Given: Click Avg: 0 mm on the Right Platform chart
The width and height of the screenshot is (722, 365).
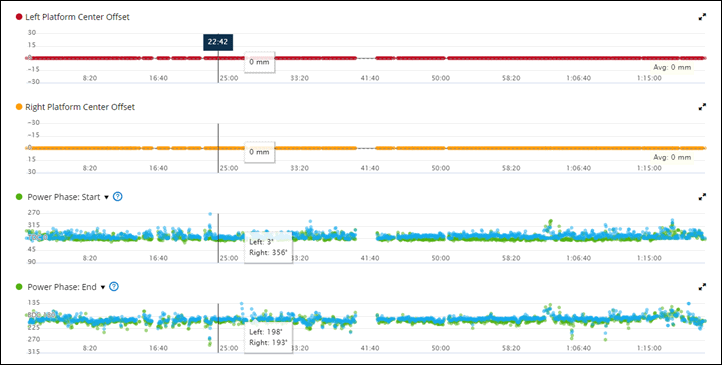Looking at the screenshot, I should [672, 157].
